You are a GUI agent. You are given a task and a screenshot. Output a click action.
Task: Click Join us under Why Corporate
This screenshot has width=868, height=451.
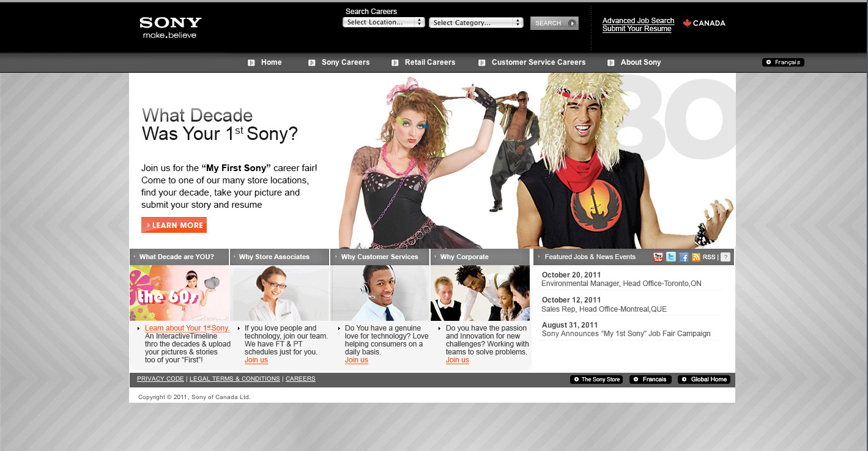[458, 360]
